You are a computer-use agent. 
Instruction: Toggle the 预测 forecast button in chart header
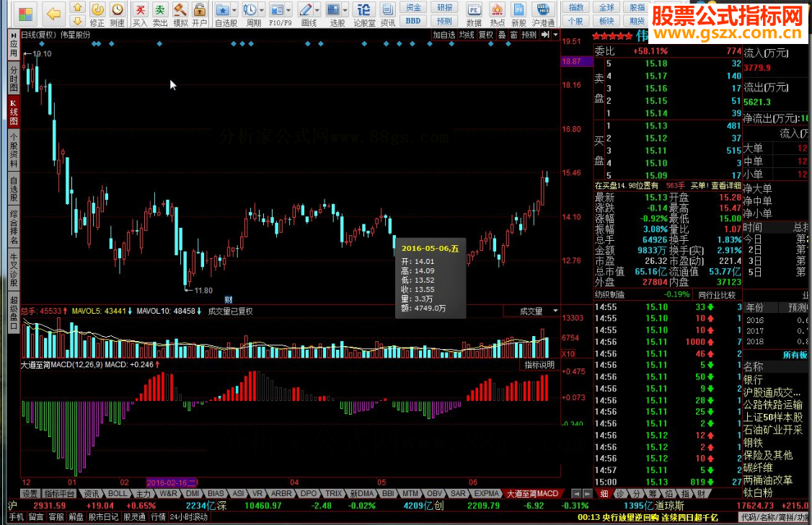(529, 35)
